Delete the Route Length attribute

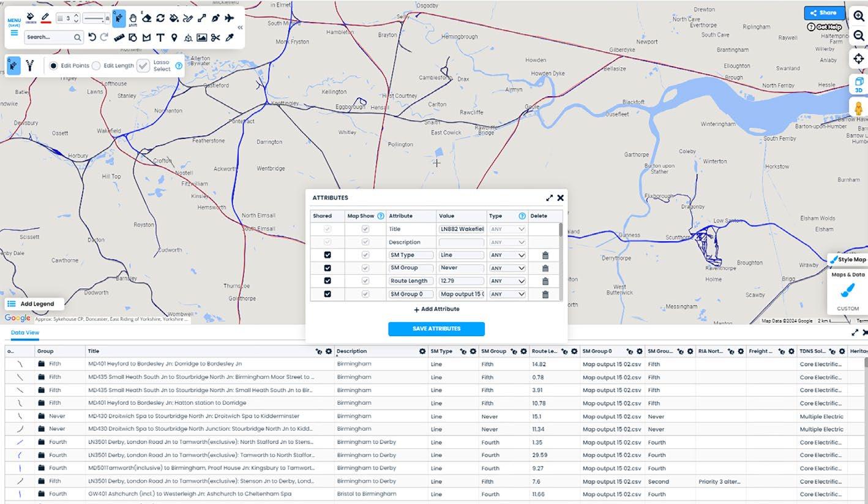pos(545,281)
